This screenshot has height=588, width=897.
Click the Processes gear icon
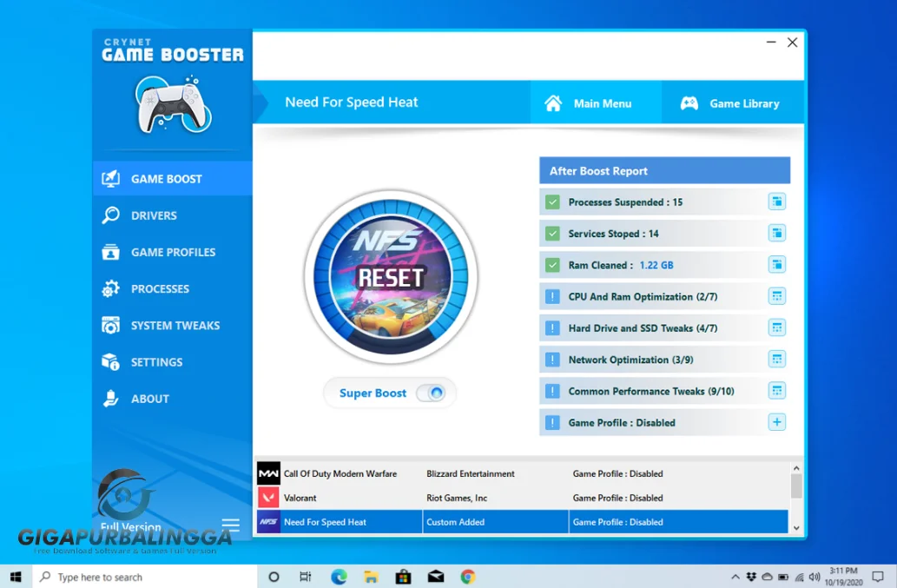(110, 288)
